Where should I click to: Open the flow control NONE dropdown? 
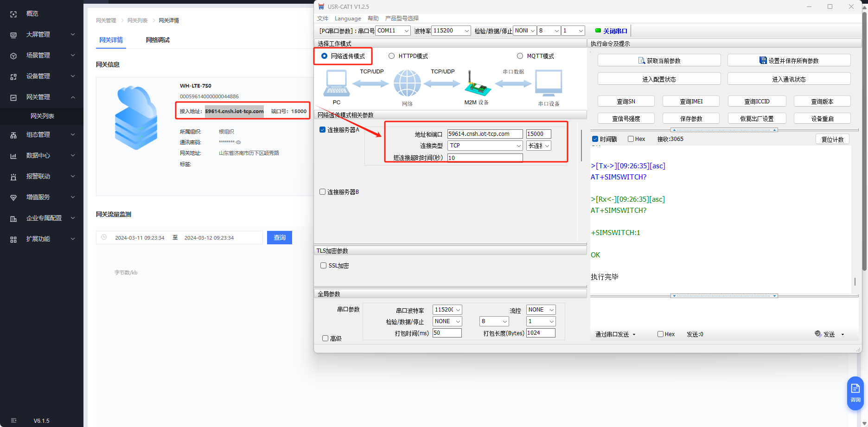541,310
